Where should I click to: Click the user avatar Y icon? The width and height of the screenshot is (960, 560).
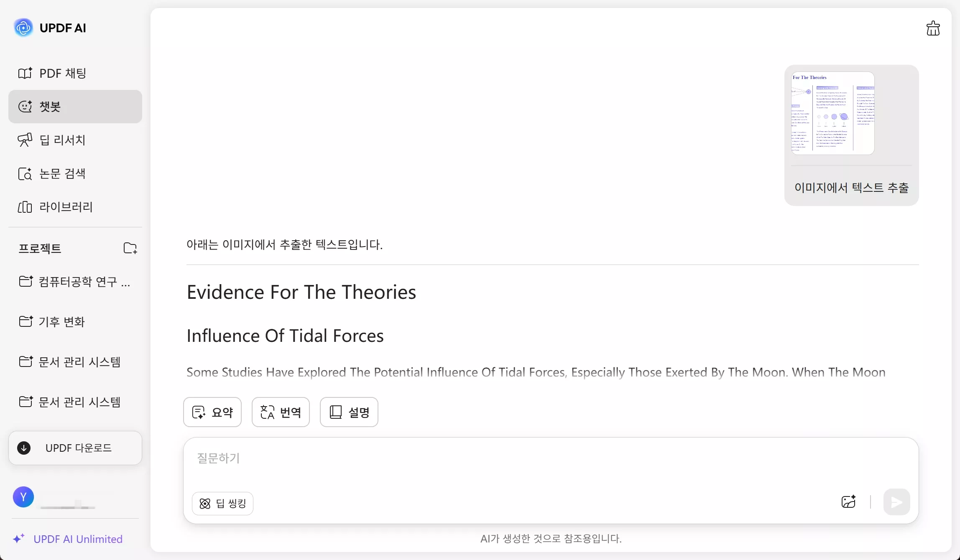[23, 497]
